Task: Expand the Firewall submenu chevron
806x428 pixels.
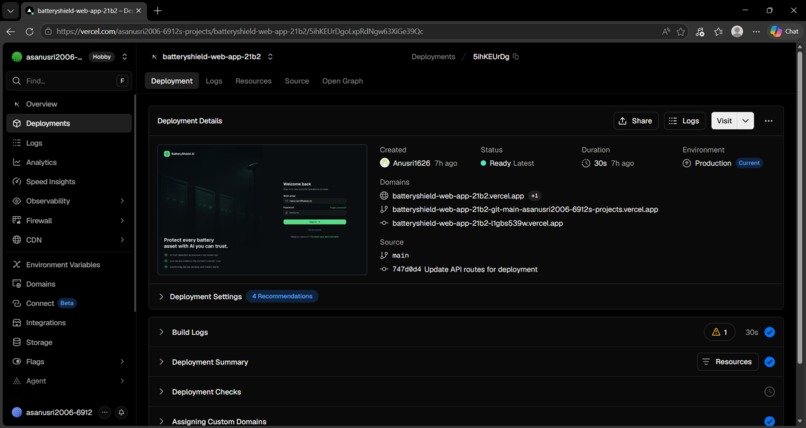Action: click(122, 220)
